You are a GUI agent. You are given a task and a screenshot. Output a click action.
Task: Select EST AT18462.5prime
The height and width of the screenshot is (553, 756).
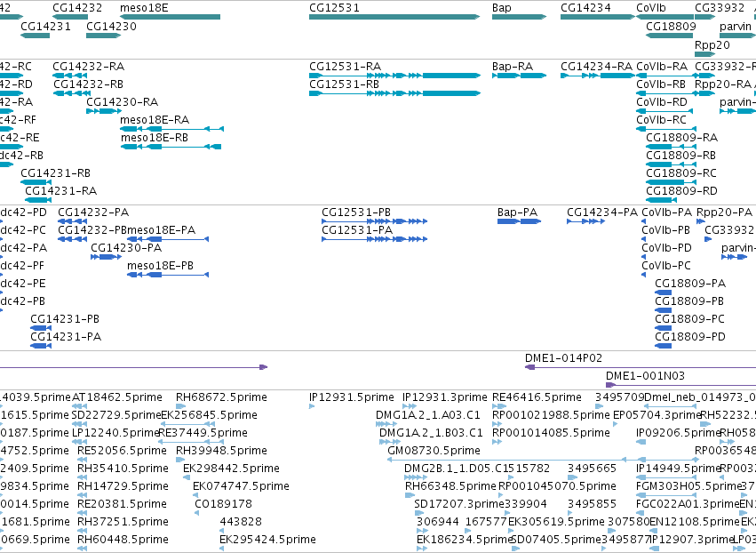[x=117, y=397]
